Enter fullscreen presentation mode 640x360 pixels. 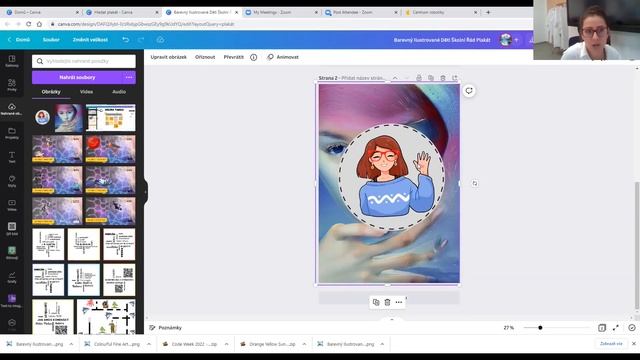pyautogui.click(x=616, y=328)
